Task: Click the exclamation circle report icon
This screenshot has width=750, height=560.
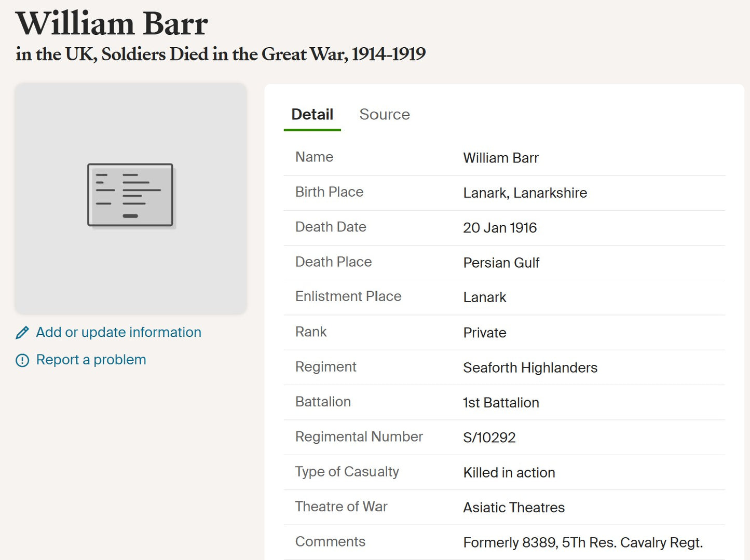Action: point(22,360)
